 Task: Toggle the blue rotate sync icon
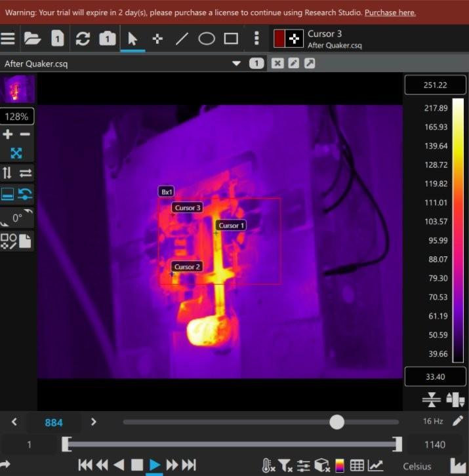pos(25,194)
